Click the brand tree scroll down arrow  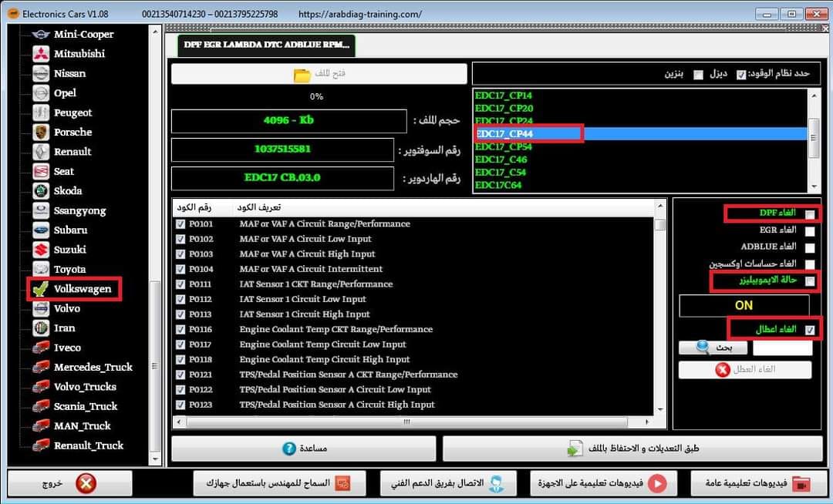155,459
